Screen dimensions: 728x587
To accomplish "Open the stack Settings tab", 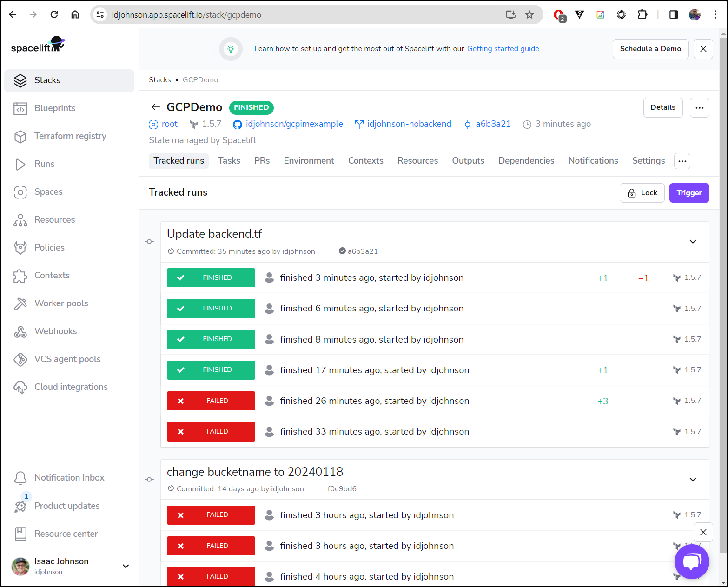I will click(x=649, y=161).
